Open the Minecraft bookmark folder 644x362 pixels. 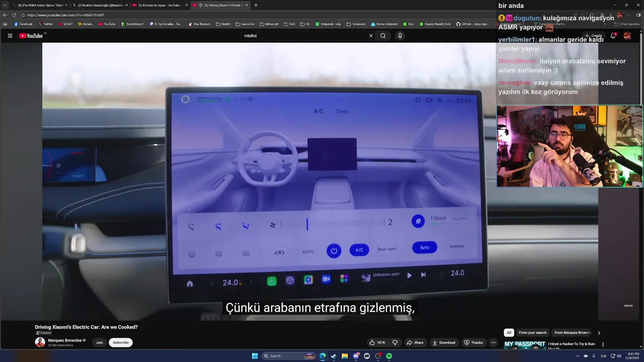[x=269, y=24]
